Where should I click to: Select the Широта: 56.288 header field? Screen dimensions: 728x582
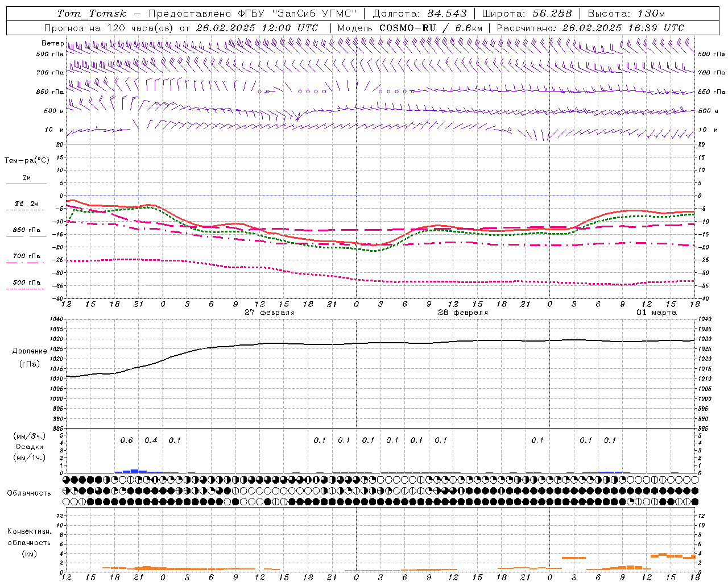pyautogui.click(x=527, y=14)
